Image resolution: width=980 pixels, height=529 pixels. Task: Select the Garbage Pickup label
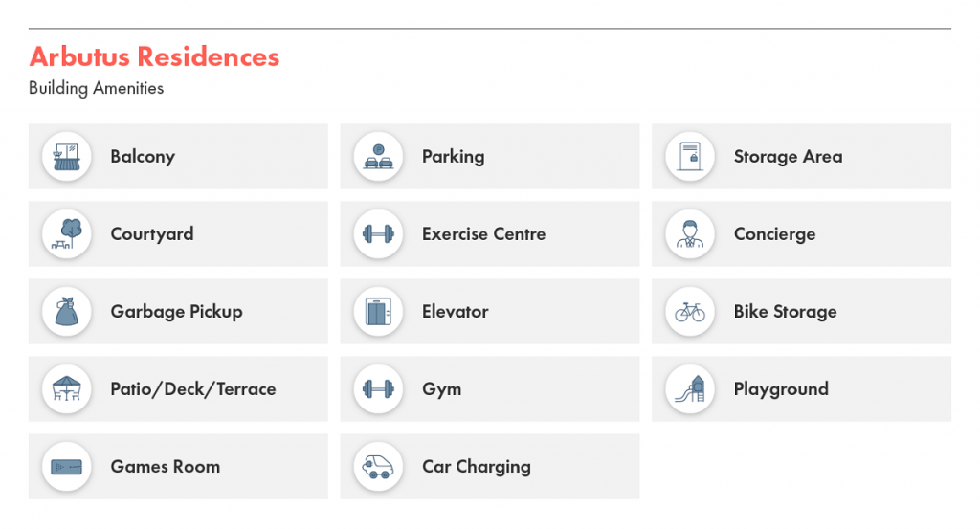(x=176, y=312)
